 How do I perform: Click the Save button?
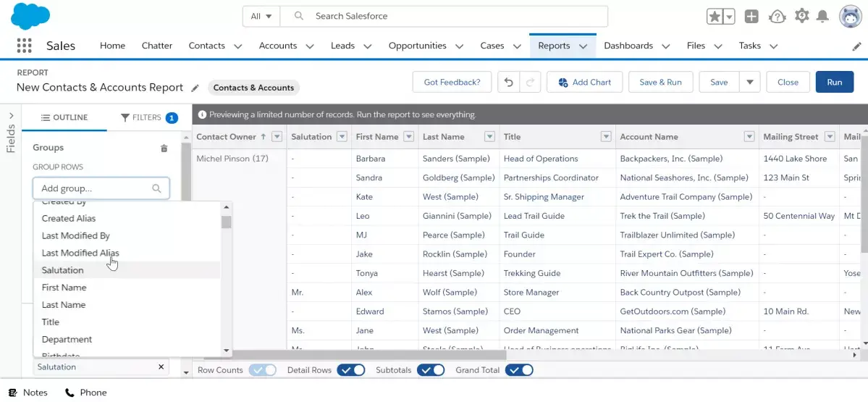coord(719,82)
